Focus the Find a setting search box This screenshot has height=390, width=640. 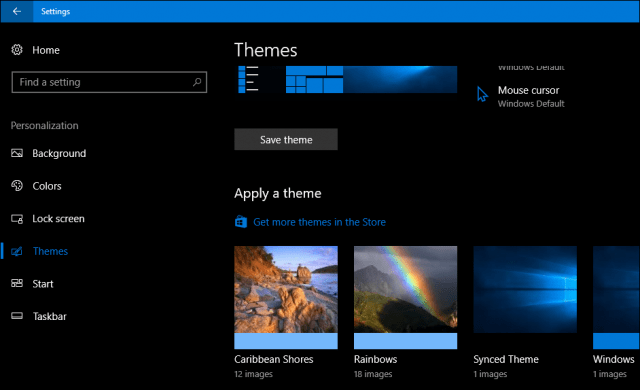pyautogui.click(x=109, y=82)
